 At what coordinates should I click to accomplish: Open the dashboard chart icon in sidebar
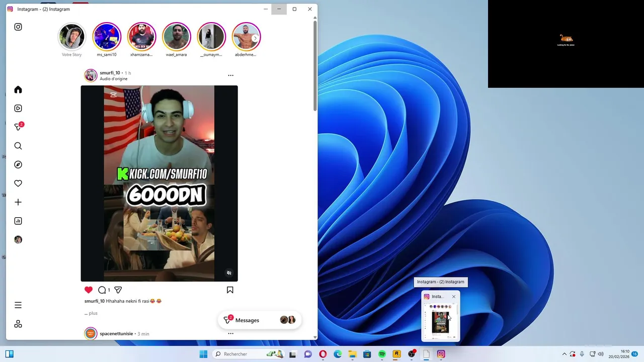coord(18,221)
